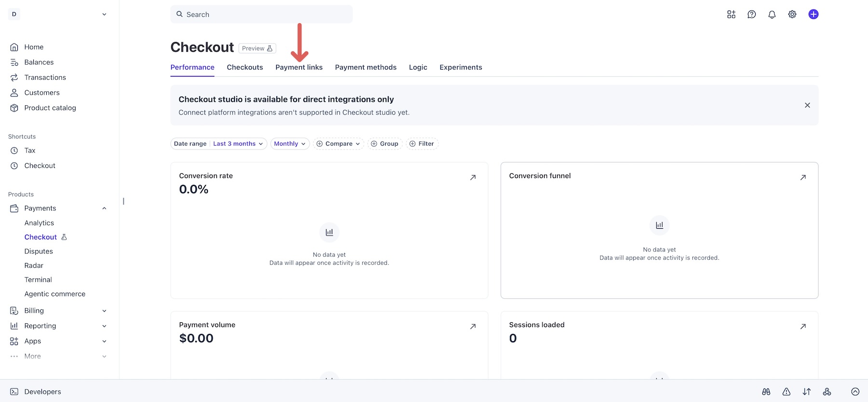Open the Compare dropdown
868x402 pixels.
coord(339,144)
